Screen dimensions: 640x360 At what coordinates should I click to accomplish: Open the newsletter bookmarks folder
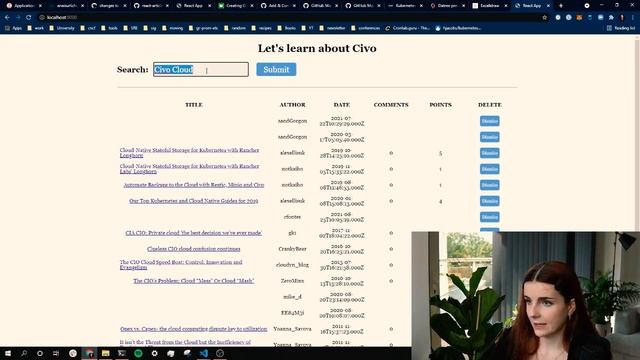pyautogui.click(x=333, y=28)
